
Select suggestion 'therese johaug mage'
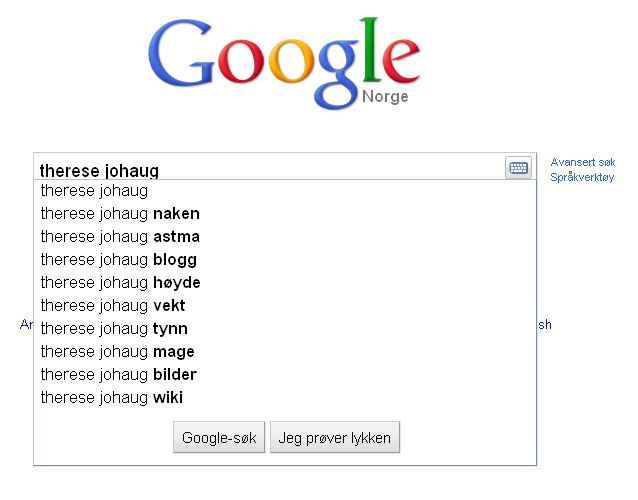(x=285, y=352)
